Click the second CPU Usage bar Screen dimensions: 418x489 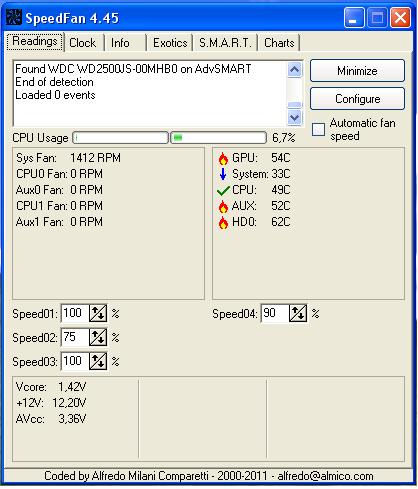219,137
